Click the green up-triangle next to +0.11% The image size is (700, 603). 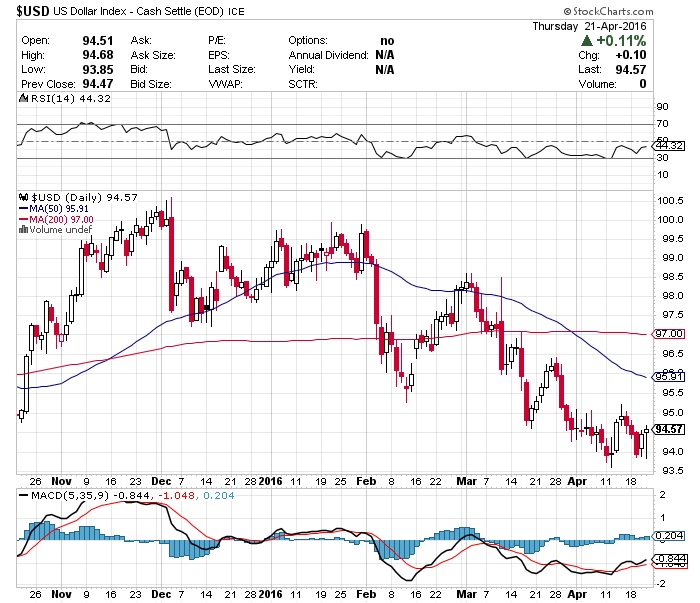coord(587,41)
